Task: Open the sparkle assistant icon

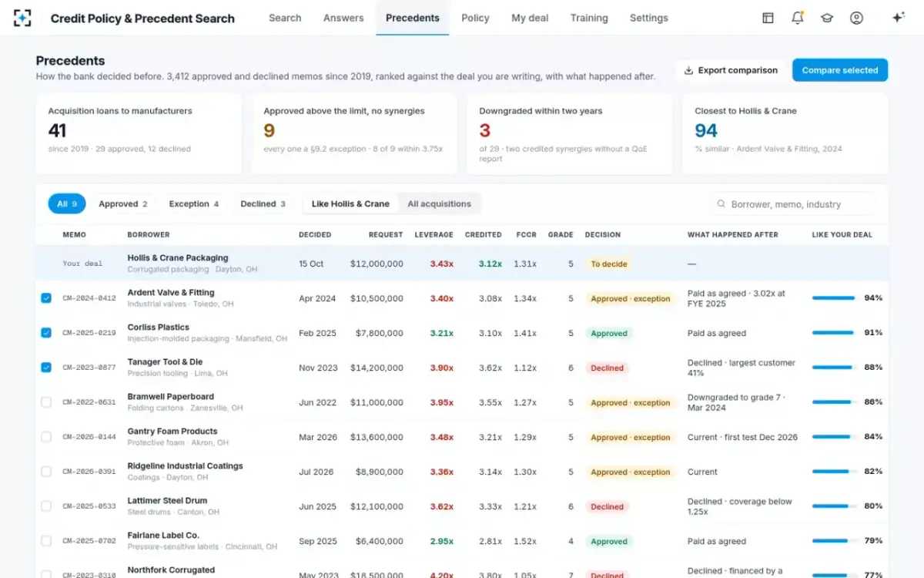Action: tap(898, 18)
